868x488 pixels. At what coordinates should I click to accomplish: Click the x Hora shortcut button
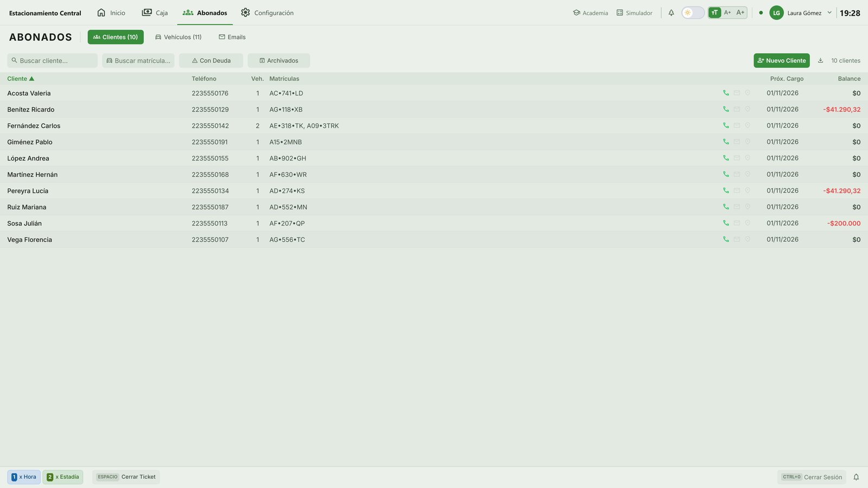24,477
